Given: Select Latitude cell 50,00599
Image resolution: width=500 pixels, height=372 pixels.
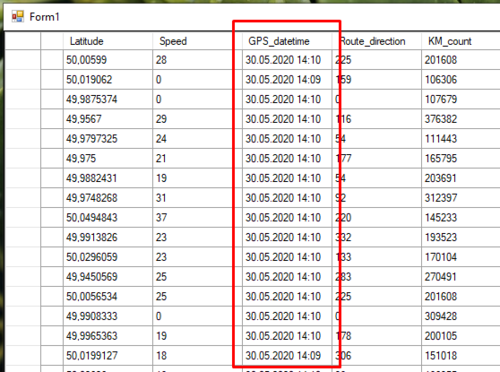Looking at the screenshot, I should coord(108,60).
